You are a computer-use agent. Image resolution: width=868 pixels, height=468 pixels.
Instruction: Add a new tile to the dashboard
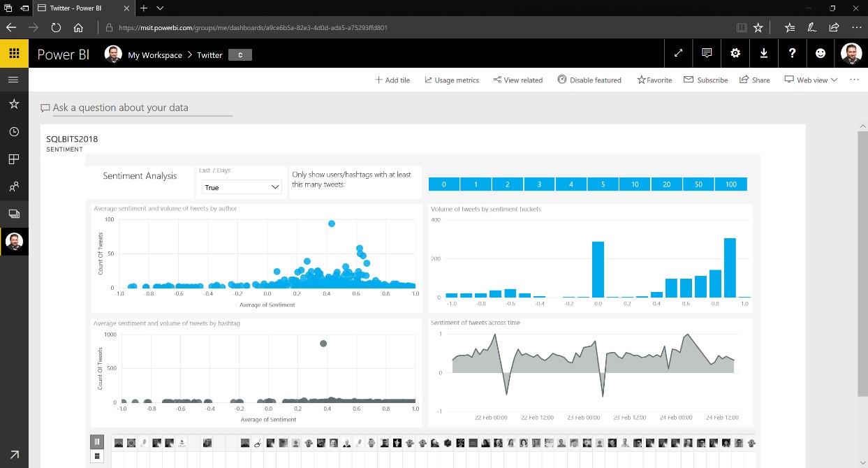[x=392, y=80]
